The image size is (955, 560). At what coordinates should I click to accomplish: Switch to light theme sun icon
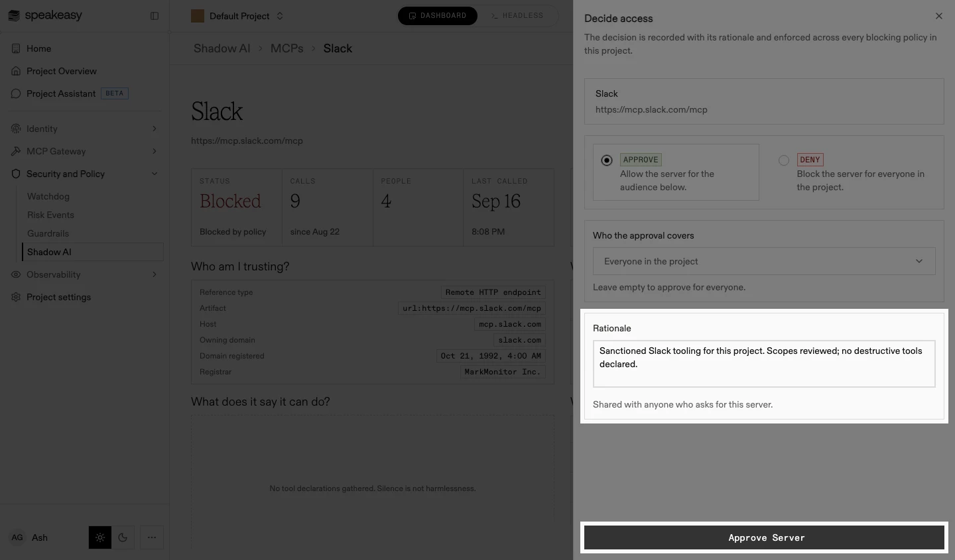(100, 537)
